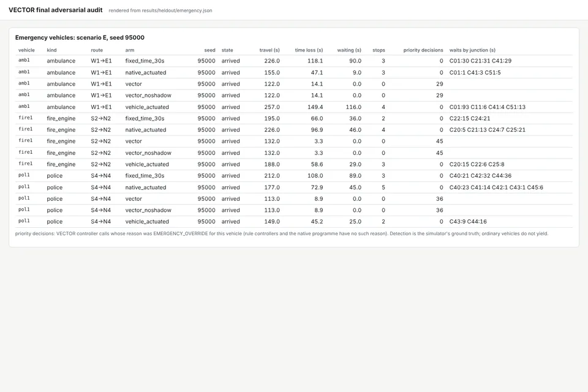588x392 pixels.
Task: Click the time loss value "96.9"
Action: (317, 130)
